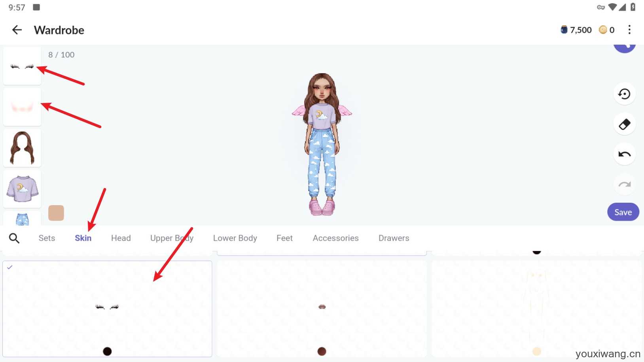This screenshot has height=362, width=644.
Task: Open item search with magnifier icon
Action: (14, 238)
